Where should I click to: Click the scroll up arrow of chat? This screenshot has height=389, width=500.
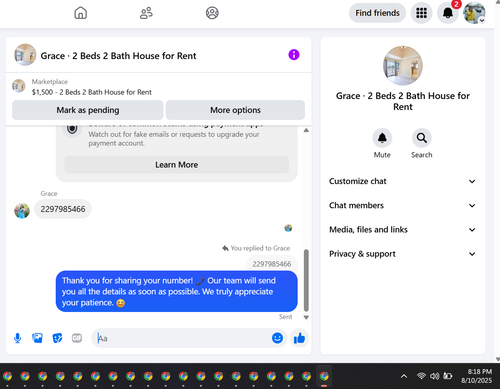coord(306,130)
